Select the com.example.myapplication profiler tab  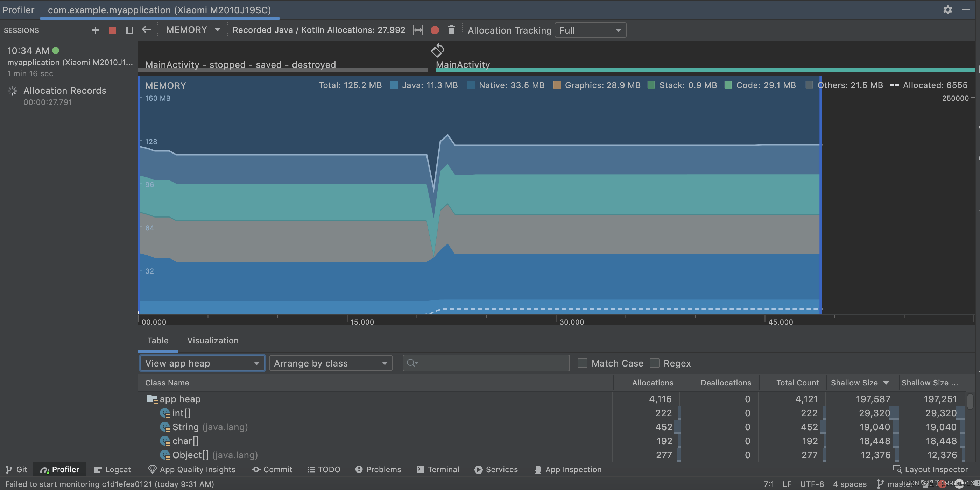[x=160, y=10]
